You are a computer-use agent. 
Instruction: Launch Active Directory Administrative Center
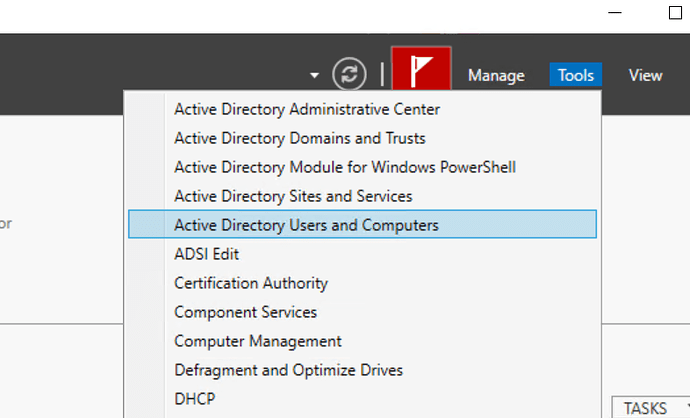[x=307, y=109]
